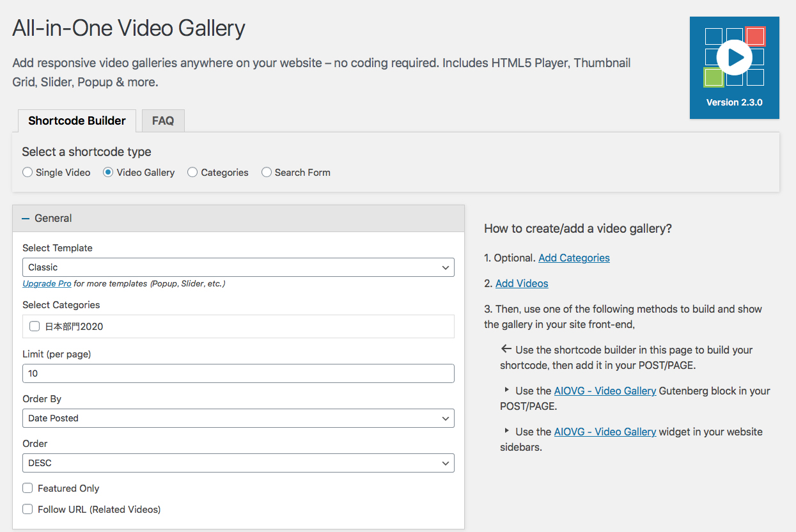The image size is (796, 532).
Task: Check the 日本部門2020 category box
Action: pyautogui.click(x=35, y=327)
